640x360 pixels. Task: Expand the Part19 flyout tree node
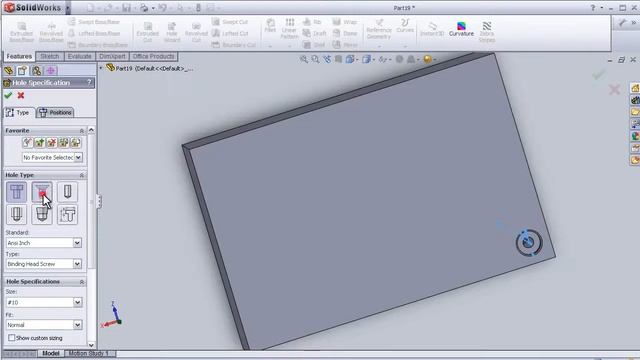pyautogui.click(x=101, y=68)
